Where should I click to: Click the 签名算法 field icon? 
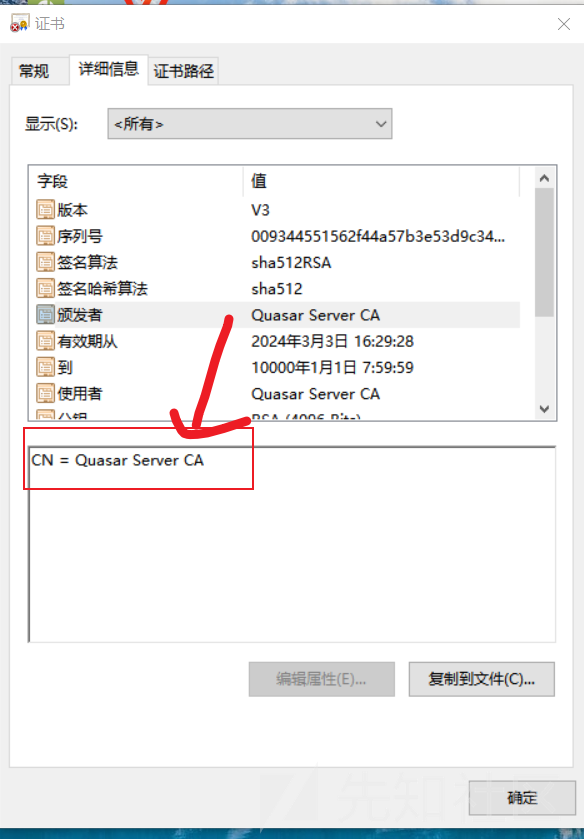click(x=45, y=262)
